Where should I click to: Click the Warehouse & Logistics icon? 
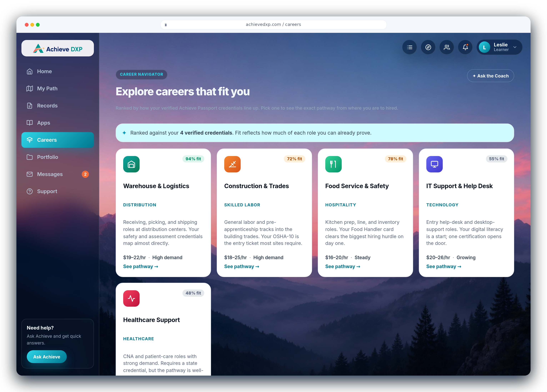(131, 164)
